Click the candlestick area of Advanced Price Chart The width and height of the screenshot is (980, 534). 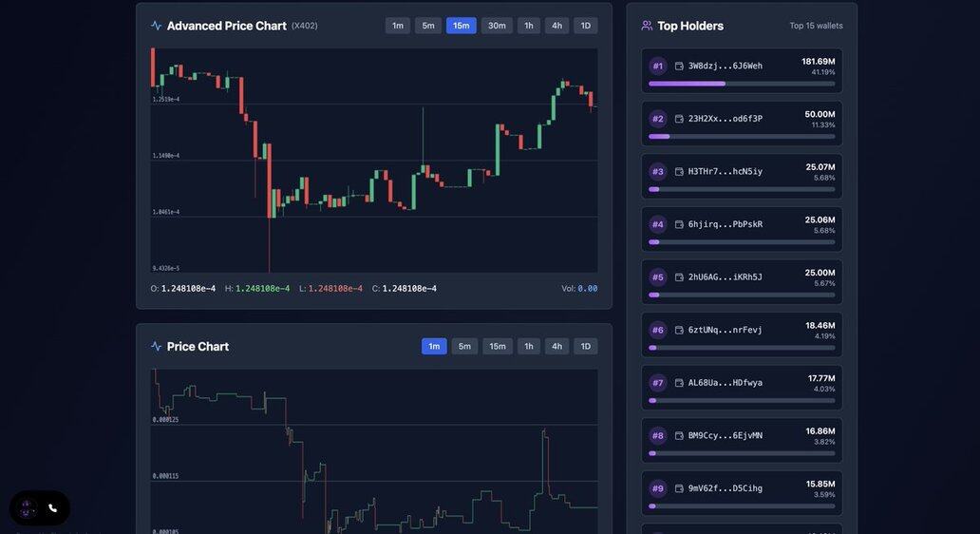click(x=374, y=162)
